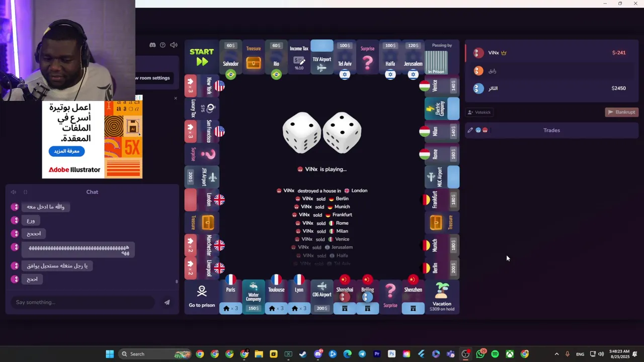Focus the 'Say something...' chat input
This screenshot has height=362, width=644.
point(83,302)
